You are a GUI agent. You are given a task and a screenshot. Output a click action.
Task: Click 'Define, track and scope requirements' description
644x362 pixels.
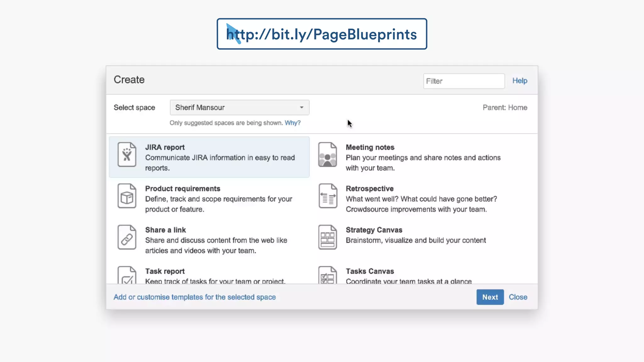pyautogui.click(x=219, y=204)
